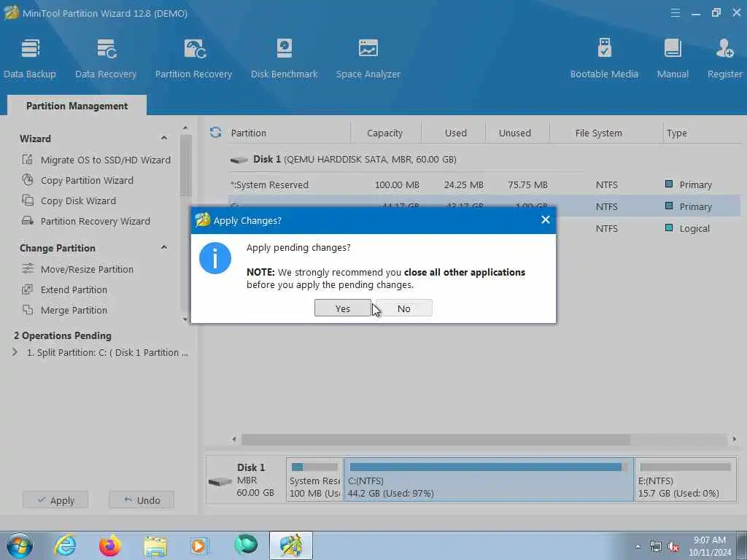
Task: Create Bootable Media
Action: (x=604, y=58)
